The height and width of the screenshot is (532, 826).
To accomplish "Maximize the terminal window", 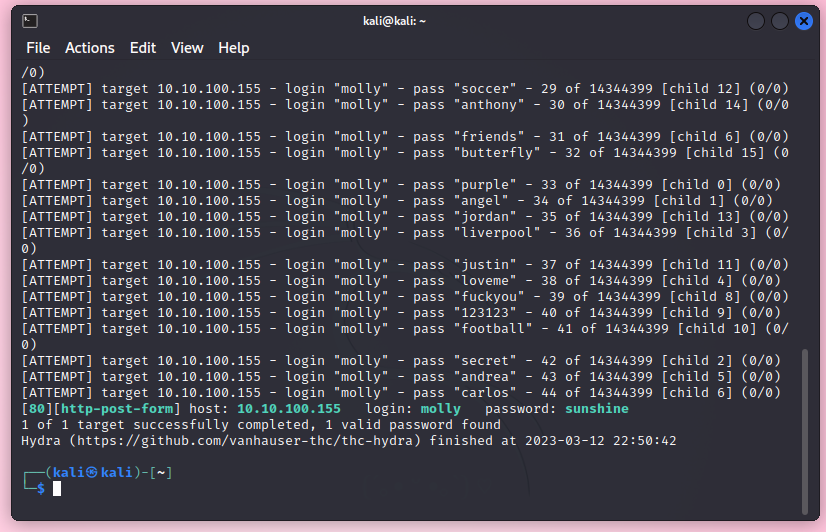I will (779, 21).
